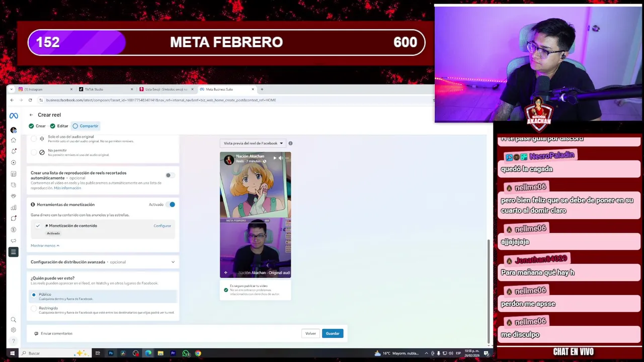
Task: Open the handshake icon in sidebar
Action: (x=14, y=196)
